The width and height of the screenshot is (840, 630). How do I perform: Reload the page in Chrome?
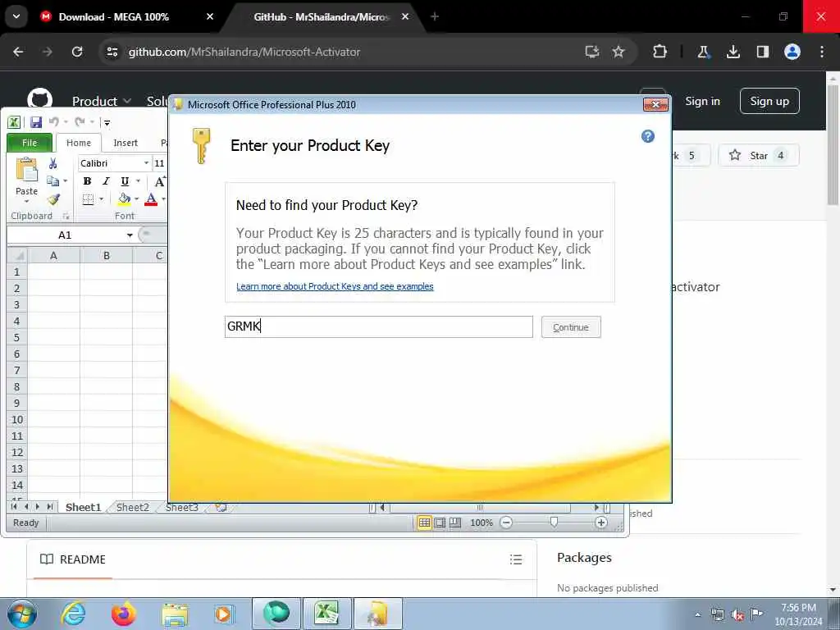click(x=77, y=52)
